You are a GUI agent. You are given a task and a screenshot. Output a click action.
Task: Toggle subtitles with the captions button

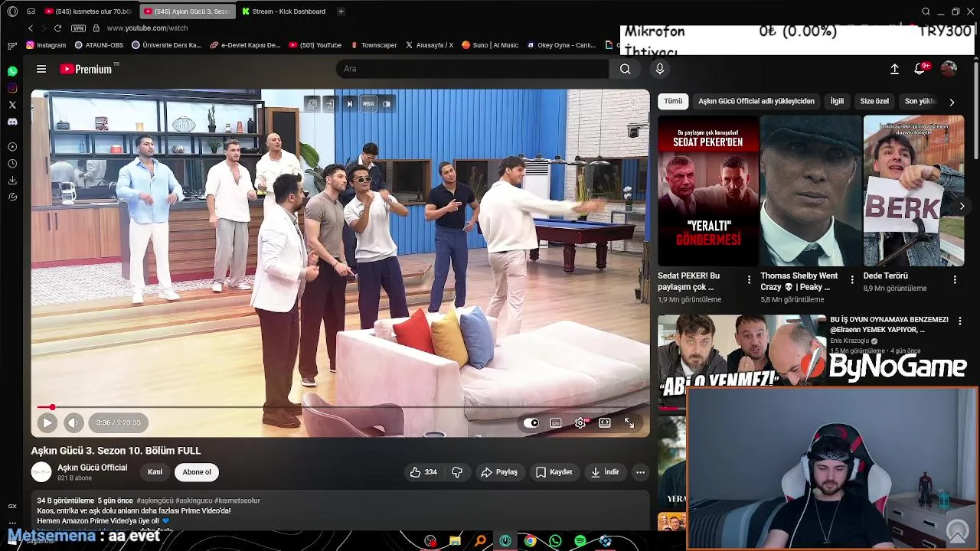coord(556,422)
